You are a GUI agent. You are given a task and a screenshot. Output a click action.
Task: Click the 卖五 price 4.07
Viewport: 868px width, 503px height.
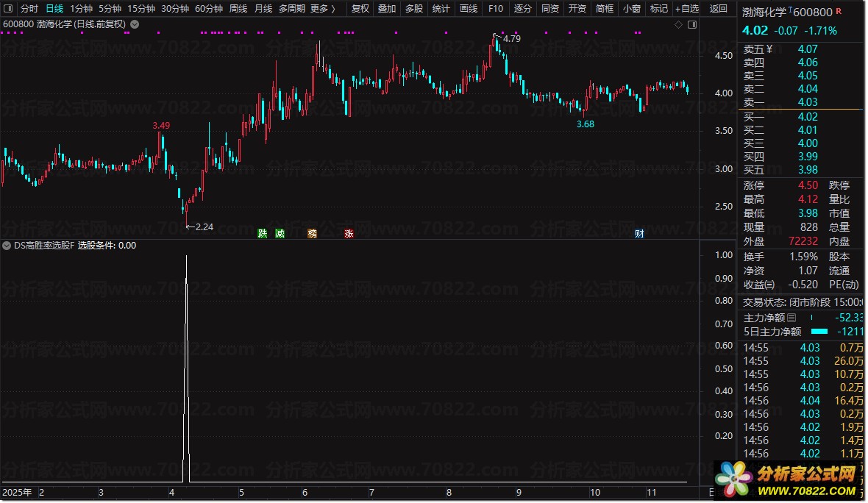pyautogui.click(x=808, y=49)
